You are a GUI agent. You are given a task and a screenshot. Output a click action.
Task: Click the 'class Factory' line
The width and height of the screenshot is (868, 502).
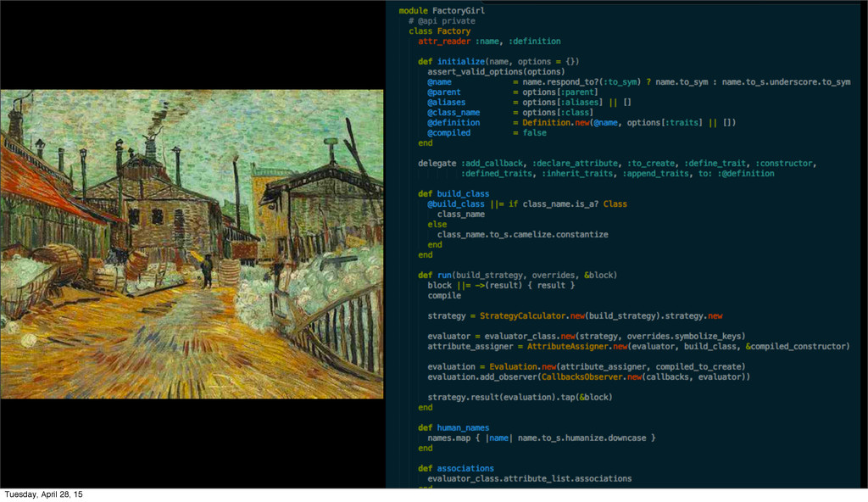(x=440, y=31)
